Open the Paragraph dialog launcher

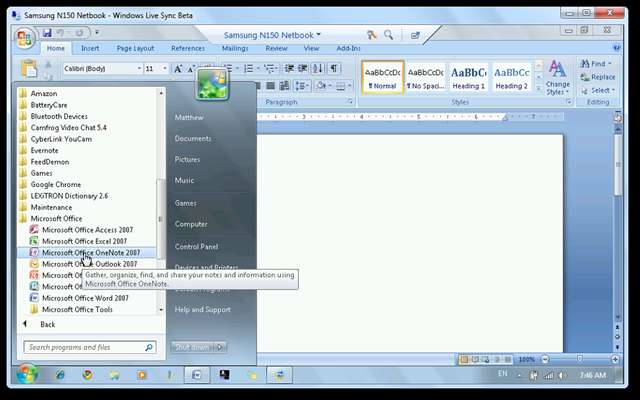point(350,102)
